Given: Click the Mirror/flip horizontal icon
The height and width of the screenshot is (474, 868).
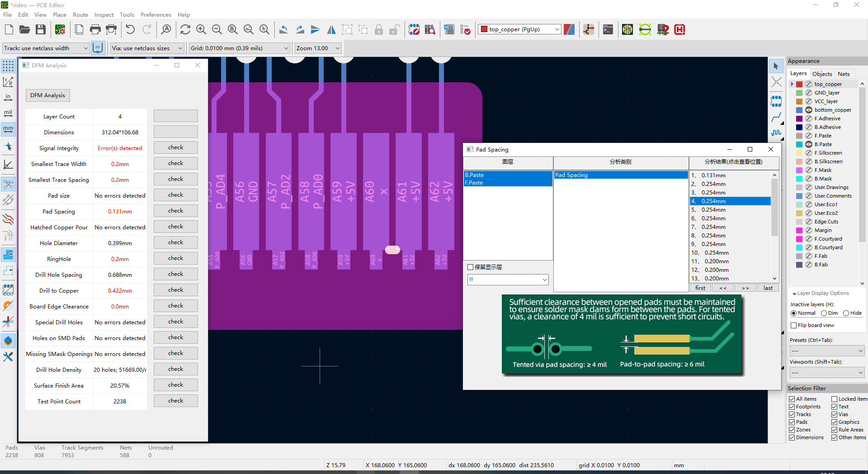Looking at the screenshot, I should [331, 30].
